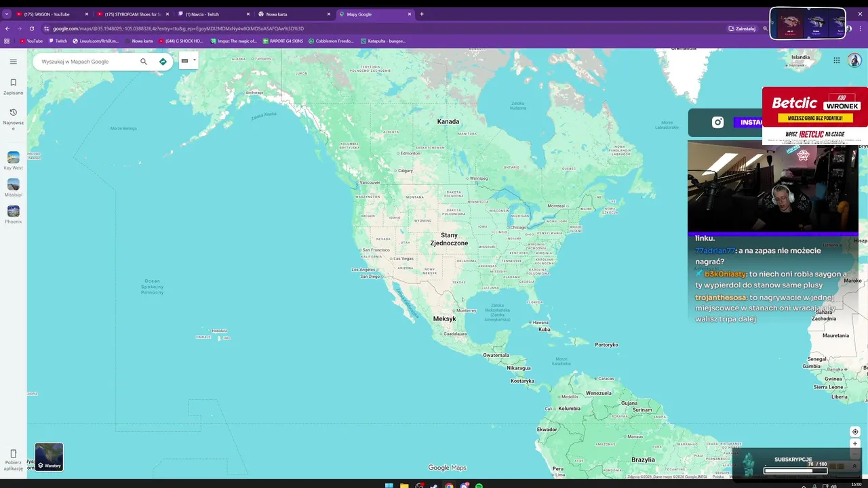Click the Brazylia map label

click(643, 460)
